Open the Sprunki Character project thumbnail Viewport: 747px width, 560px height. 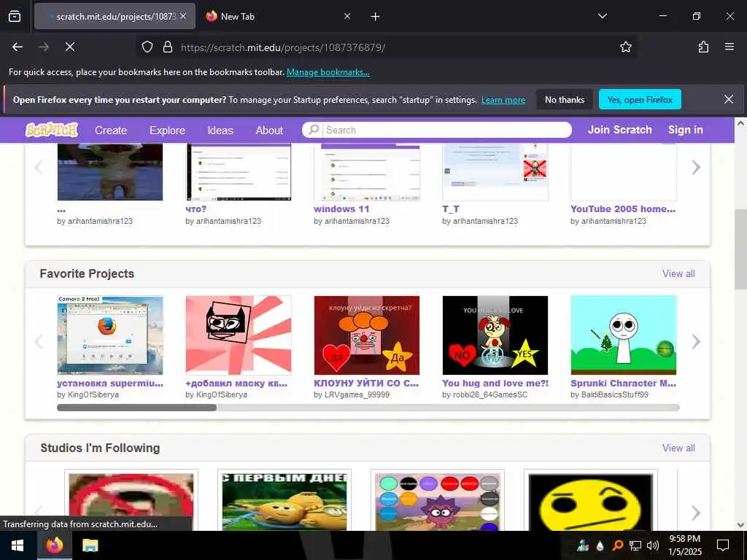(x=624, y=335)
